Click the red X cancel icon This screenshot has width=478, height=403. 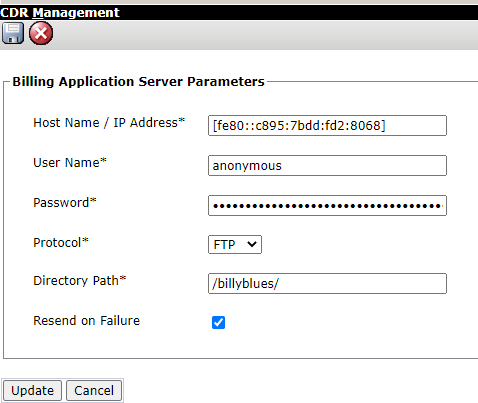[x=41, y=33]
